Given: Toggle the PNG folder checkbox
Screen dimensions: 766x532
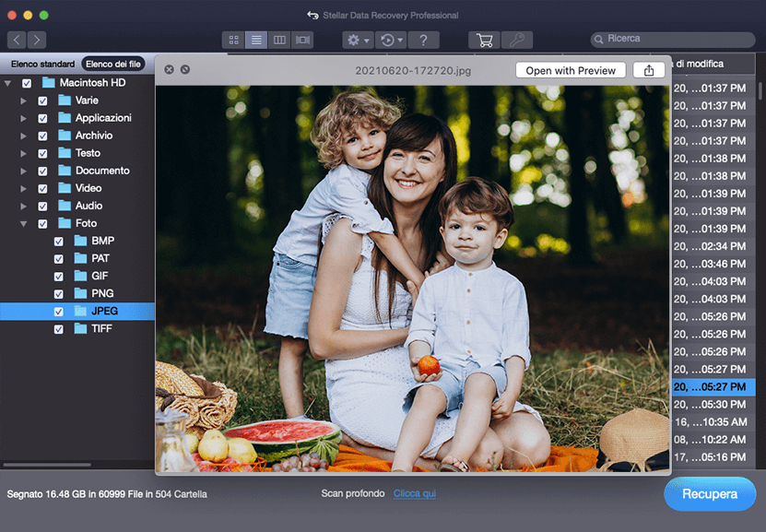Looking at the screenshot, I should [x=59, y=294].
